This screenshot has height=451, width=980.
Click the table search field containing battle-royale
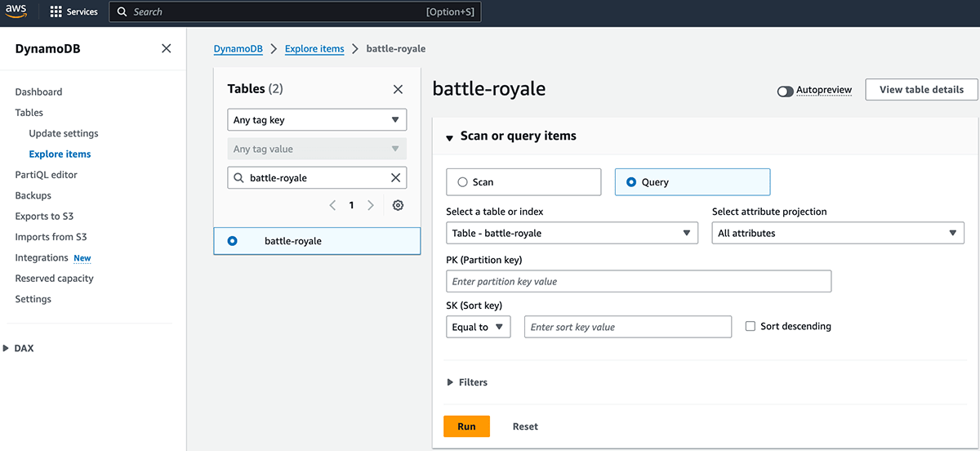click(x=317, y=177)
